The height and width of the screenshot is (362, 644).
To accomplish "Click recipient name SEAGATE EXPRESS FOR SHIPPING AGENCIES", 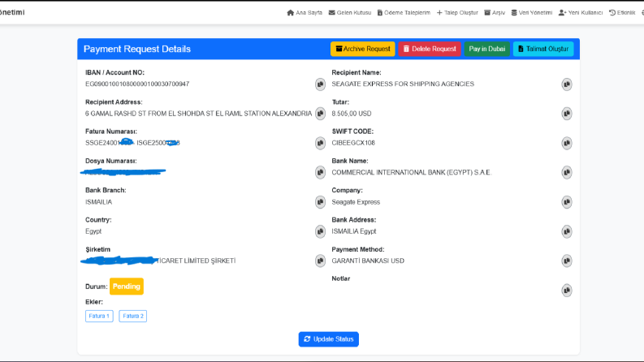I will click(x=403, y=84).
